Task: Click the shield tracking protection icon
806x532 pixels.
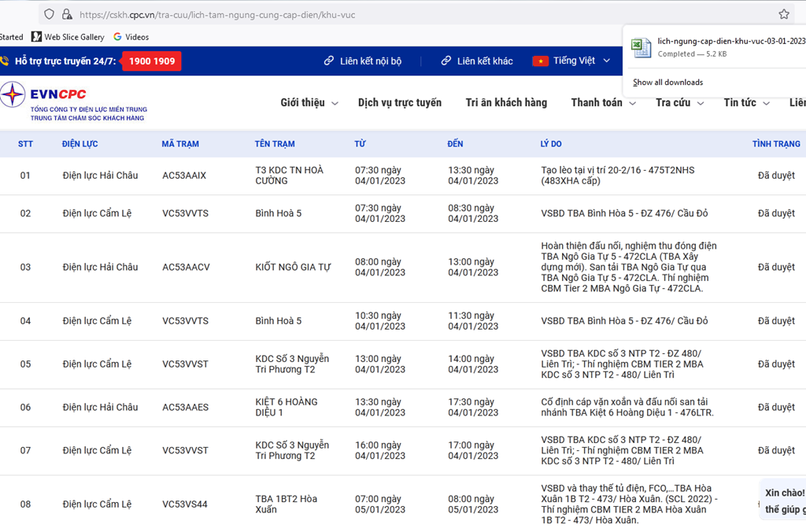Action: [49, 14]
